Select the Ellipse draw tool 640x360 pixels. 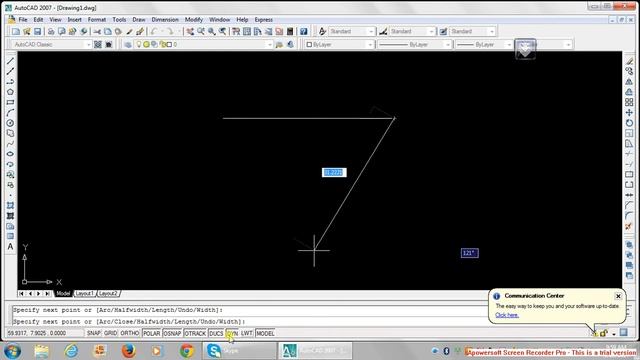pos(10,154)
